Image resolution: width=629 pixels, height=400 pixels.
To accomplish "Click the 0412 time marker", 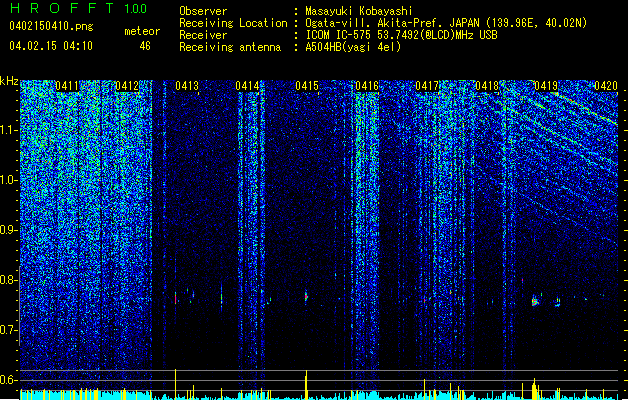I will point(127,86).
